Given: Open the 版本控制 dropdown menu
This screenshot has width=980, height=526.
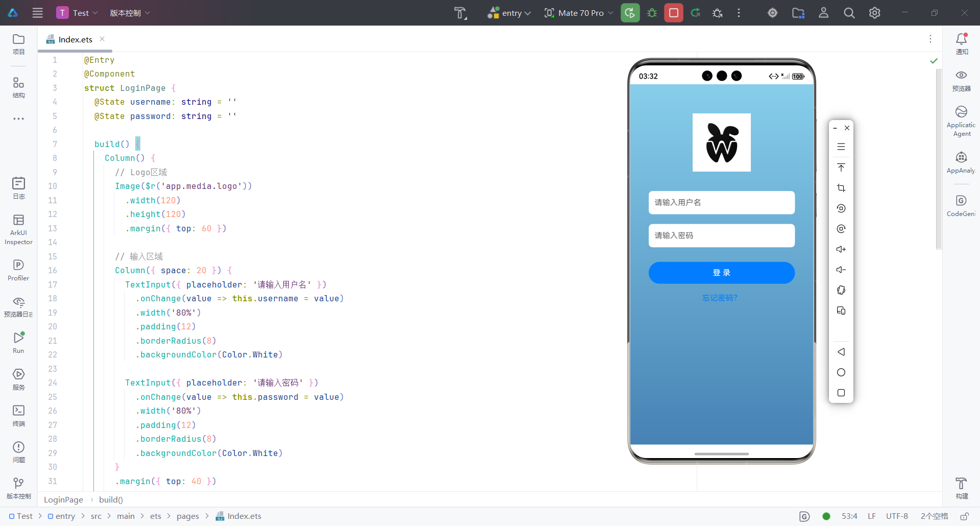Looking at the screenshot, I should [x=130, y=13].
